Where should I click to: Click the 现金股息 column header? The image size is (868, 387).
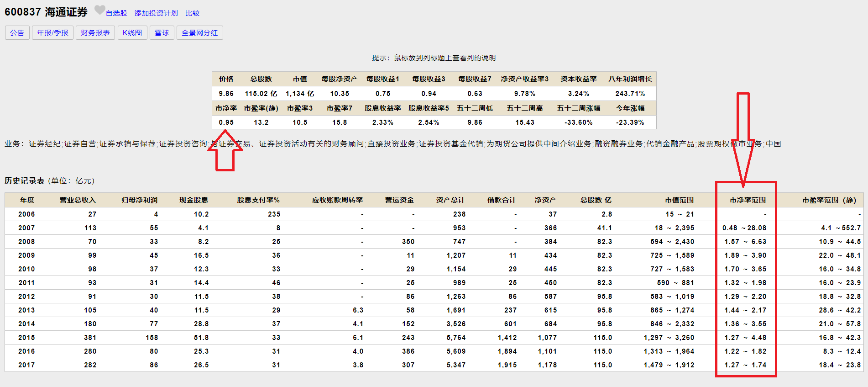coord(193,200)
